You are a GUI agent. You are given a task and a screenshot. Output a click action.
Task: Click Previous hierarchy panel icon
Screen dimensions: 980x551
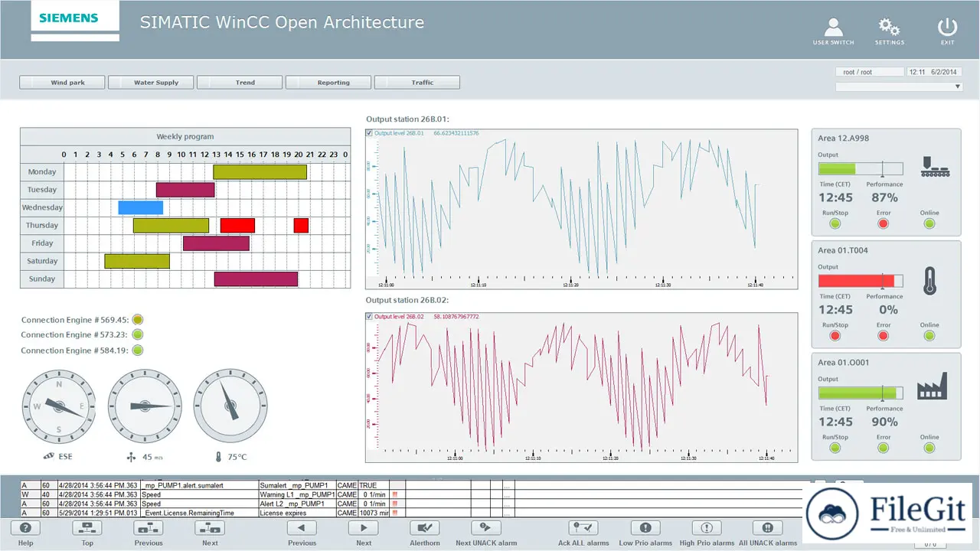click(x=149, y=528)
